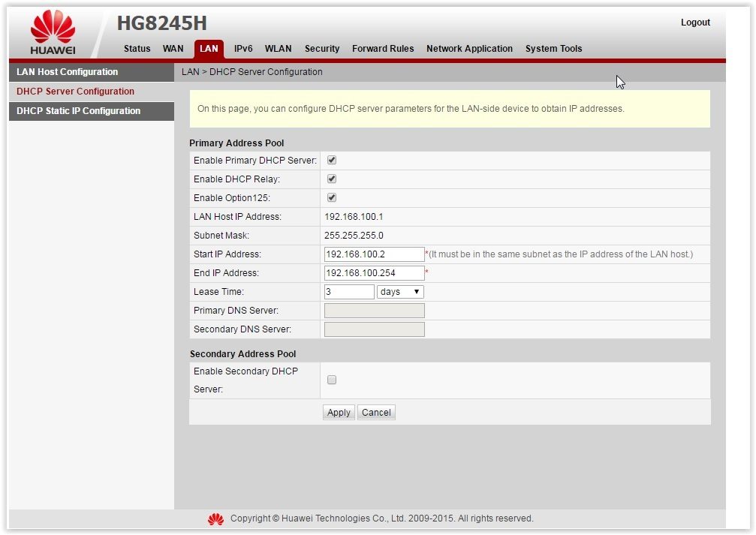Cancel the DHCP configuration changes
Image resolution: width=756 pixels, height=535 pixels.
point(376,413)
